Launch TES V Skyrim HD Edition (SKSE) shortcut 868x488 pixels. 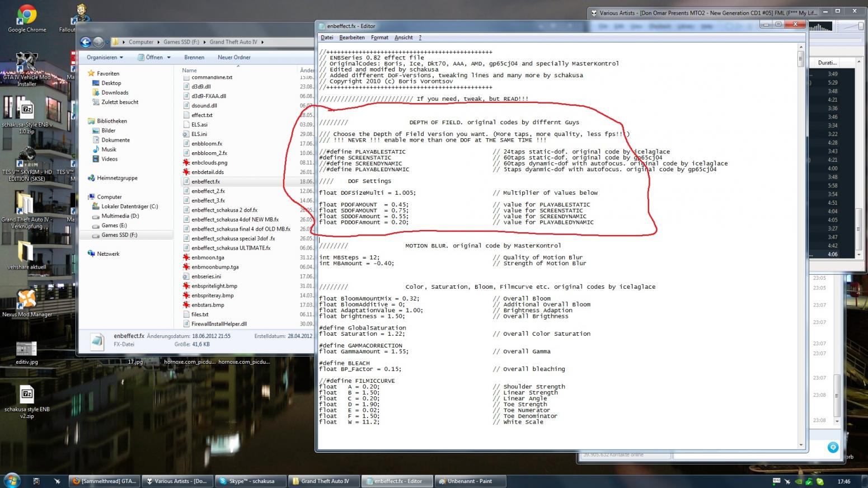tap(26, 164)
